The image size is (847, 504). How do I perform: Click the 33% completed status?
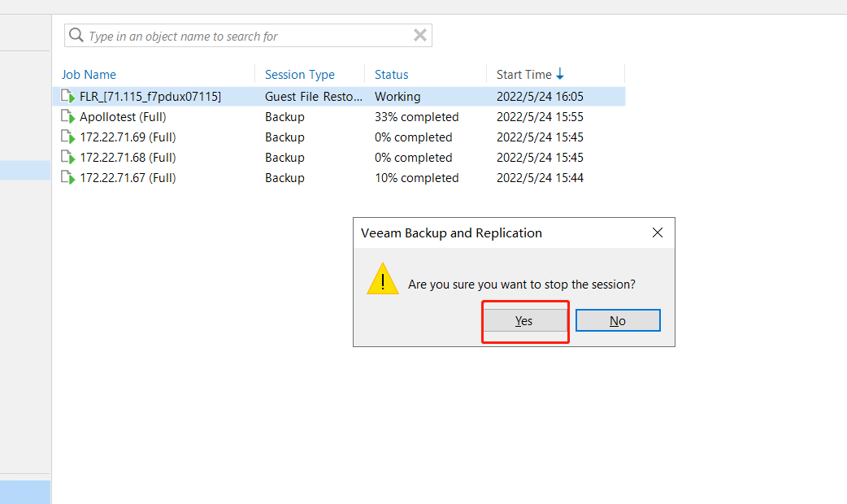(x=416, y=117)
